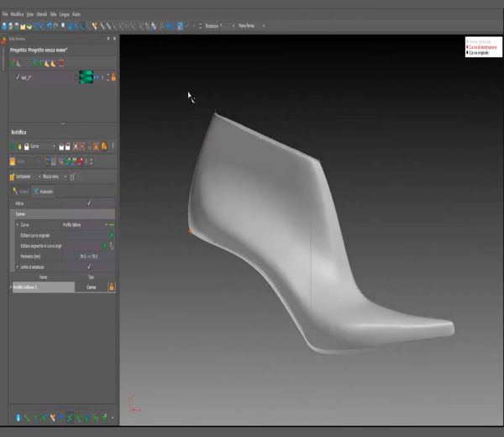Toggle the Limite di ampiezza checkmark

pyautogui.click(x=89, y=266)
